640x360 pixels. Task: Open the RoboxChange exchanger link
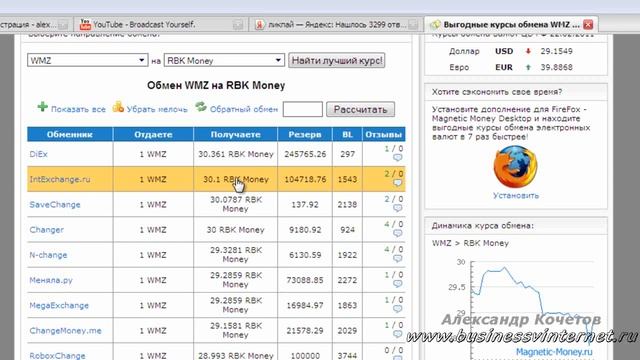point(57,356)
